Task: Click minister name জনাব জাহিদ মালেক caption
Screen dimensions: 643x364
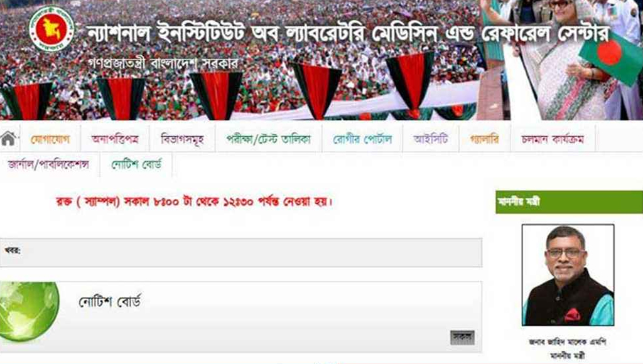Action: (568, 341)
